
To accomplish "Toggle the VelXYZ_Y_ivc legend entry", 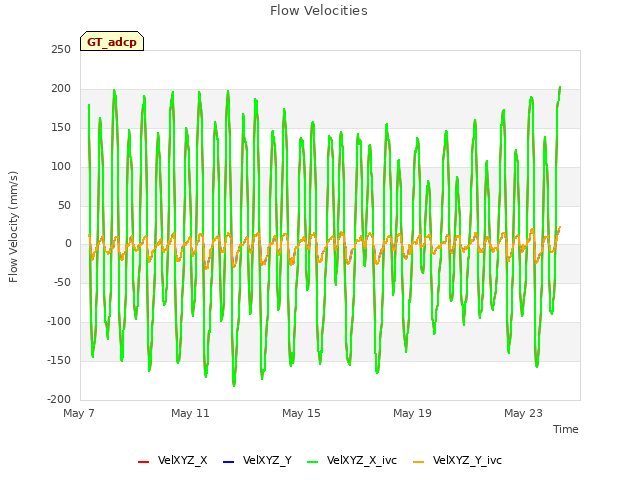I will (457, 461).
